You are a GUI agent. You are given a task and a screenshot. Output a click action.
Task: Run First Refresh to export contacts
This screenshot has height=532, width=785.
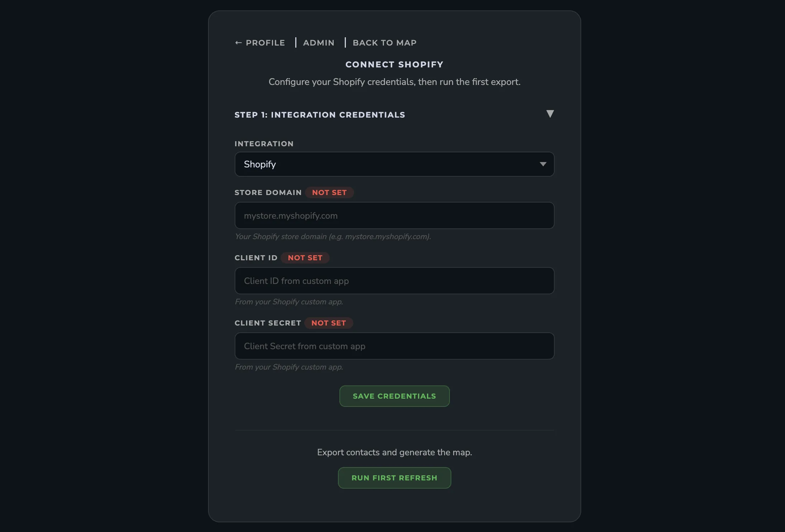(394, 478)
